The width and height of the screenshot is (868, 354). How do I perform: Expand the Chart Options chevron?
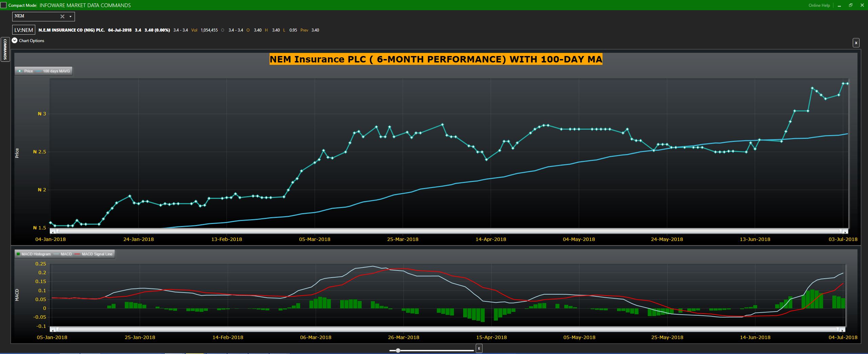pos(15,40)
